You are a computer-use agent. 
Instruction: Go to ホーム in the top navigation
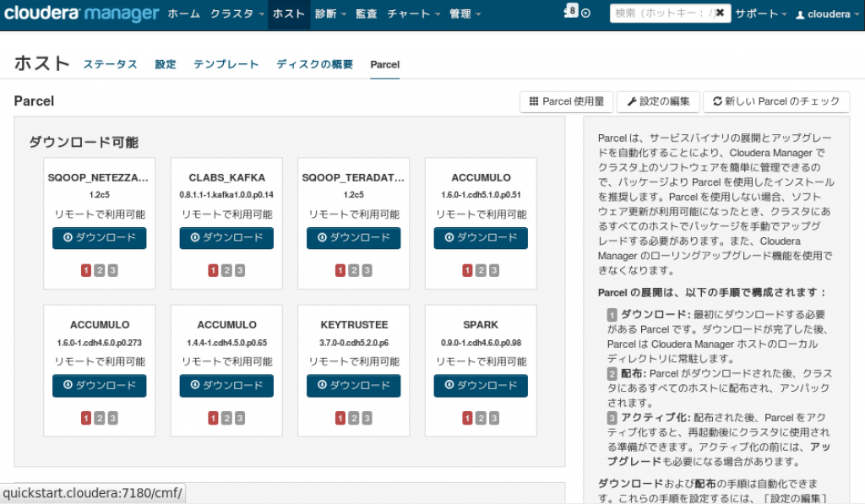pyautogui.click(x=183, y=14)
